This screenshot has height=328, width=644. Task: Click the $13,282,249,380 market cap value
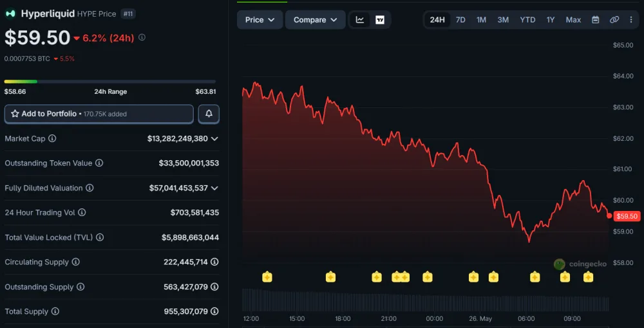[x=178, y=138]
